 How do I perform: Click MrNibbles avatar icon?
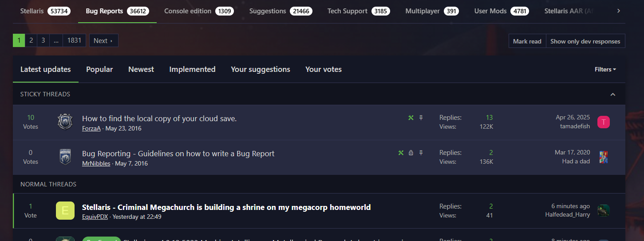coord(65,157)
